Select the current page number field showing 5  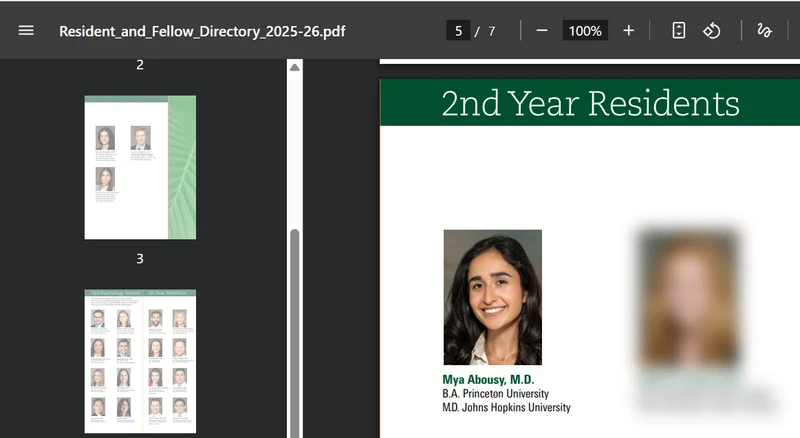[458, 31]
